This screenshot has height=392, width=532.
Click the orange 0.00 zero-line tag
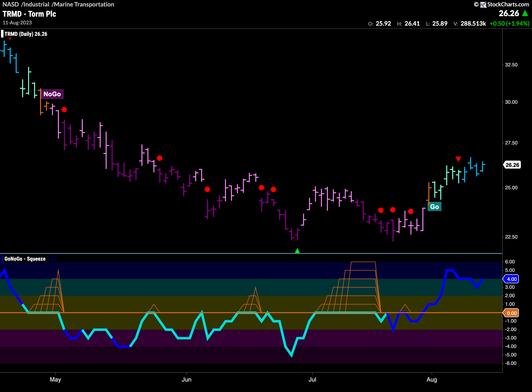pyautogui.click(x=511, y=313)
